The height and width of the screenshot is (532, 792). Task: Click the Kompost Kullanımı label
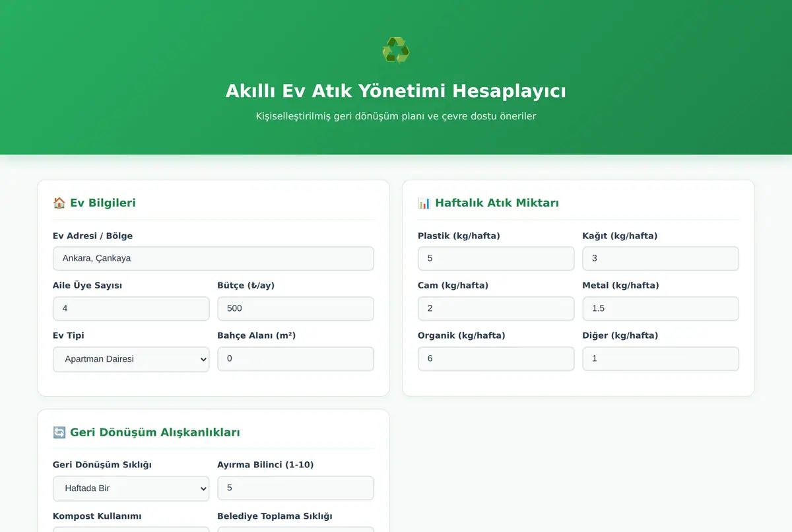97,515
